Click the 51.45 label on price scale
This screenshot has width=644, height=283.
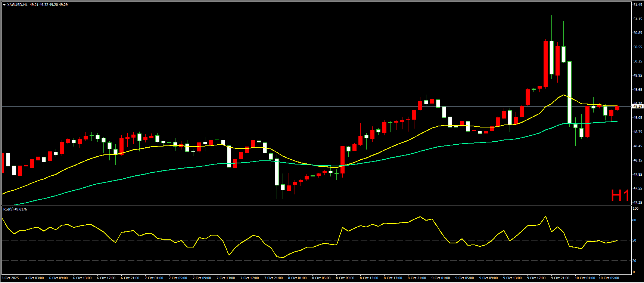[x=637, y=5]
